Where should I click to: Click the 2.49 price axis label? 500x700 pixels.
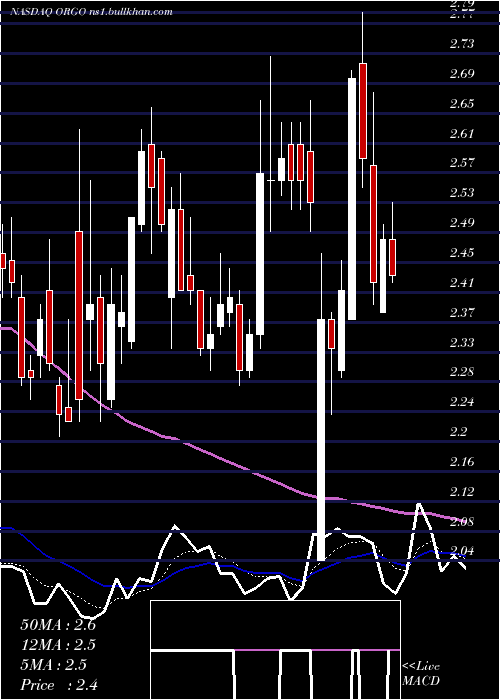pos(462,222)
